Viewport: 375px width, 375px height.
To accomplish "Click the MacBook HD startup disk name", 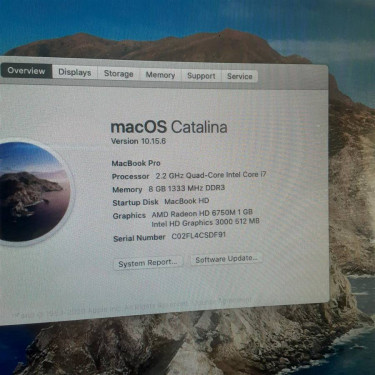I will pos(187,201).
